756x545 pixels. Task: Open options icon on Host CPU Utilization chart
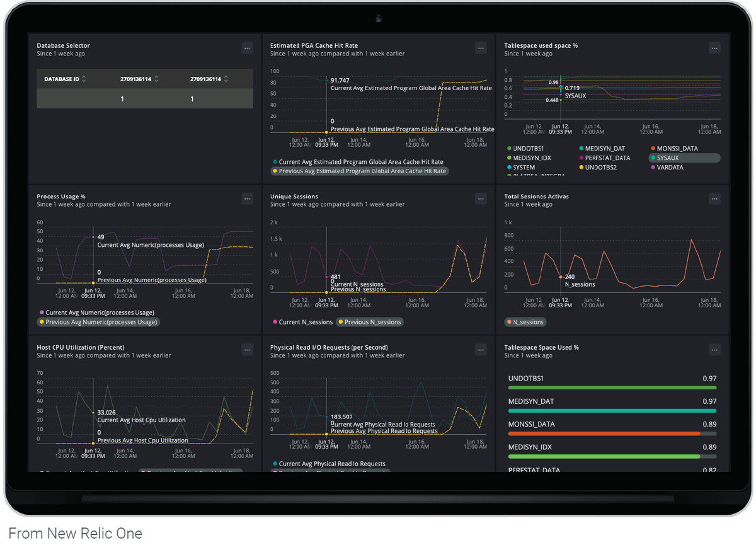point(248,350)
